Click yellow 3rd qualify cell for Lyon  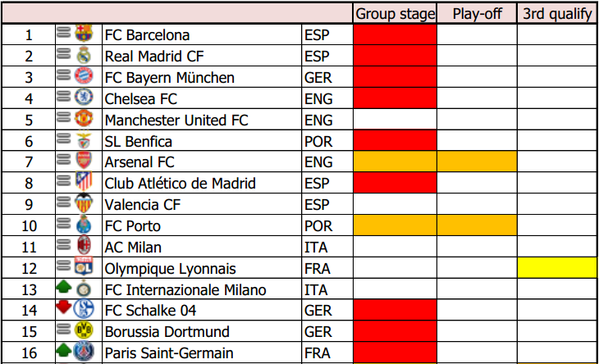point(557,267)
